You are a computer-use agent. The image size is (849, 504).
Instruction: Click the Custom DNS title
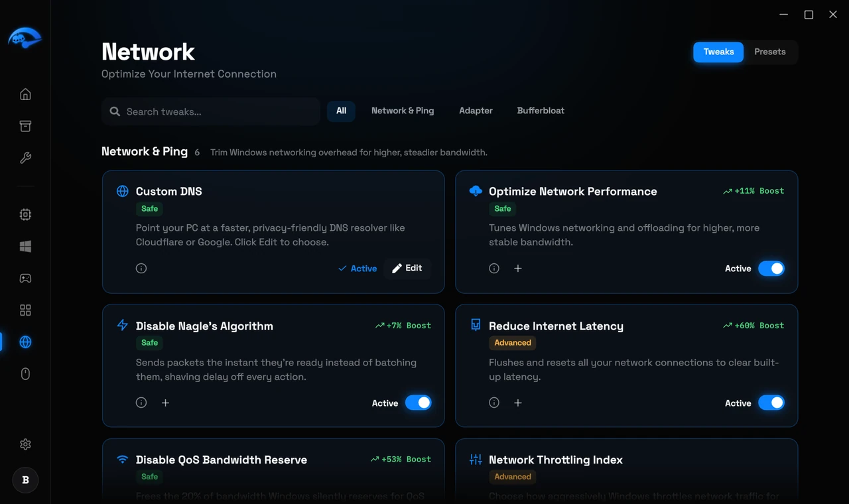168,191
